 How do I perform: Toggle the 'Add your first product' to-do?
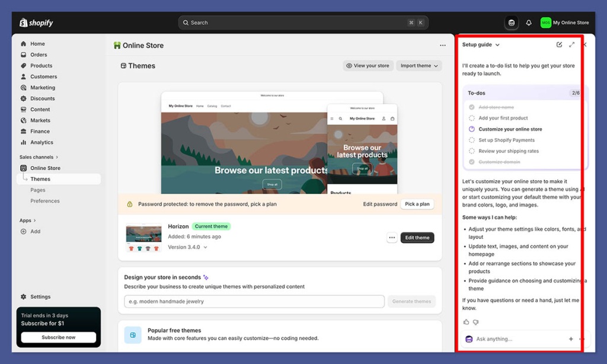(472, 118)
